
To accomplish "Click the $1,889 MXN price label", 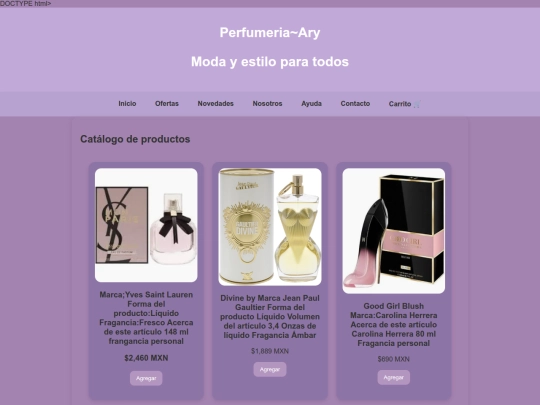I will pos(270,351).
